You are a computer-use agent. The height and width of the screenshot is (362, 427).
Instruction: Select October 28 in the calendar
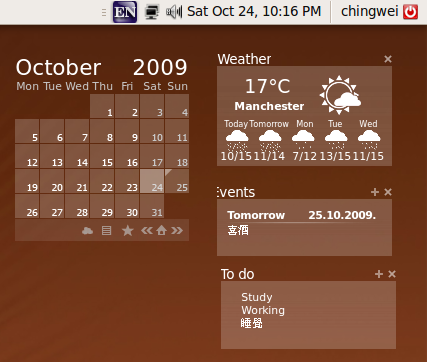77,206
